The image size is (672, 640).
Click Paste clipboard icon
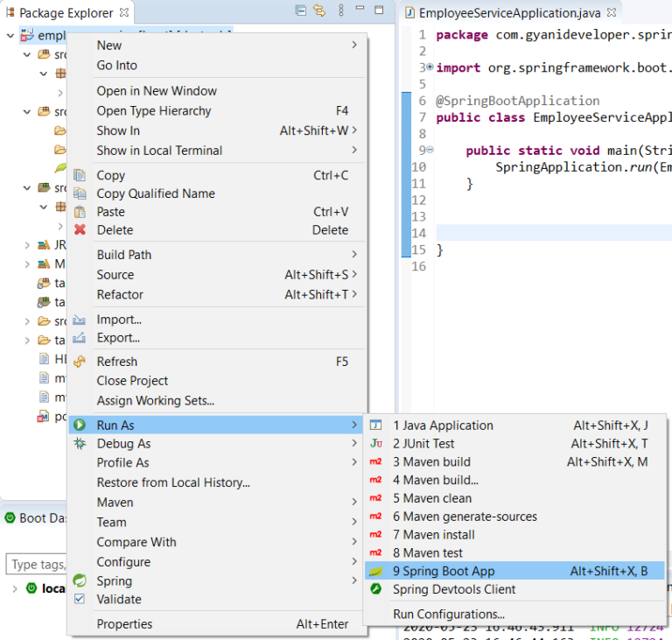click(80, 212)
